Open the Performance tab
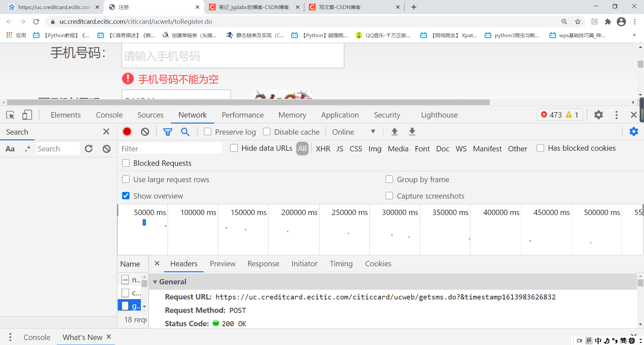Screen dimensions: 644x345 click(243, 115)
